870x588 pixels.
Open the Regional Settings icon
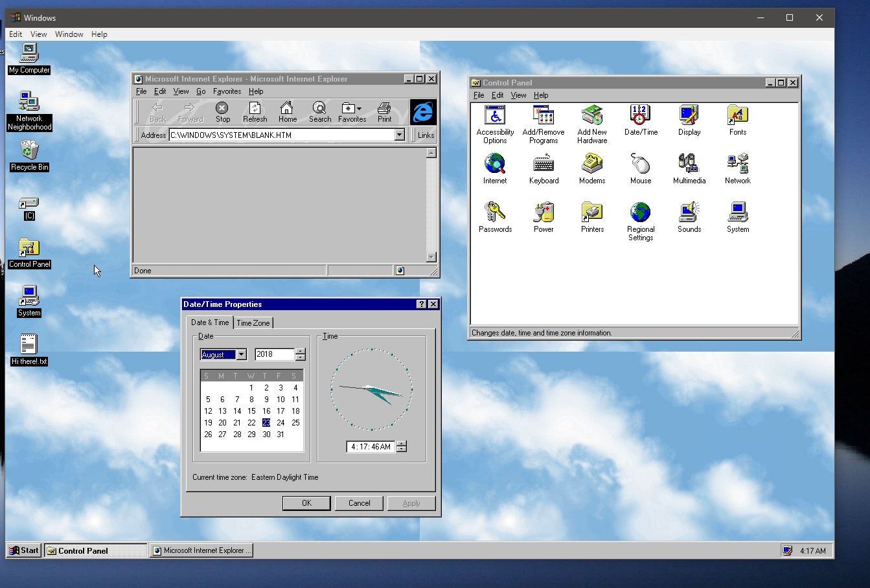641,221
